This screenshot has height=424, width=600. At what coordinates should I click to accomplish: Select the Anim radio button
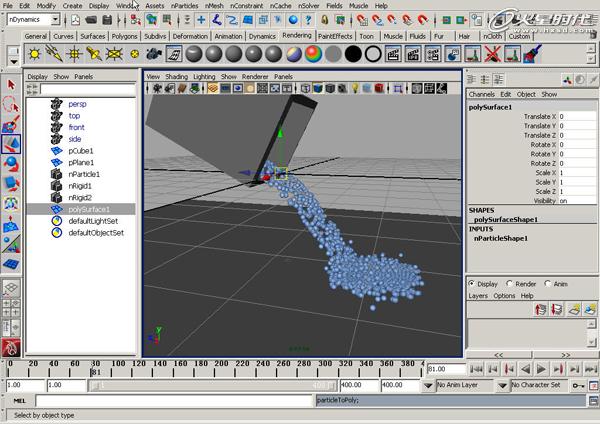click(x=548, y=284)
